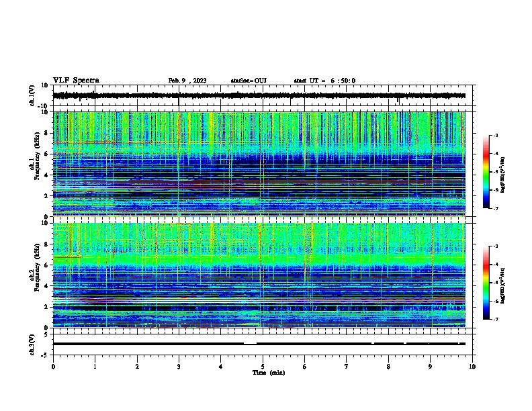This screenshot has height=411, width=532.
Task: Select the ch.2 "Frequency (kHz)" axis label
Action: [37, 267]
